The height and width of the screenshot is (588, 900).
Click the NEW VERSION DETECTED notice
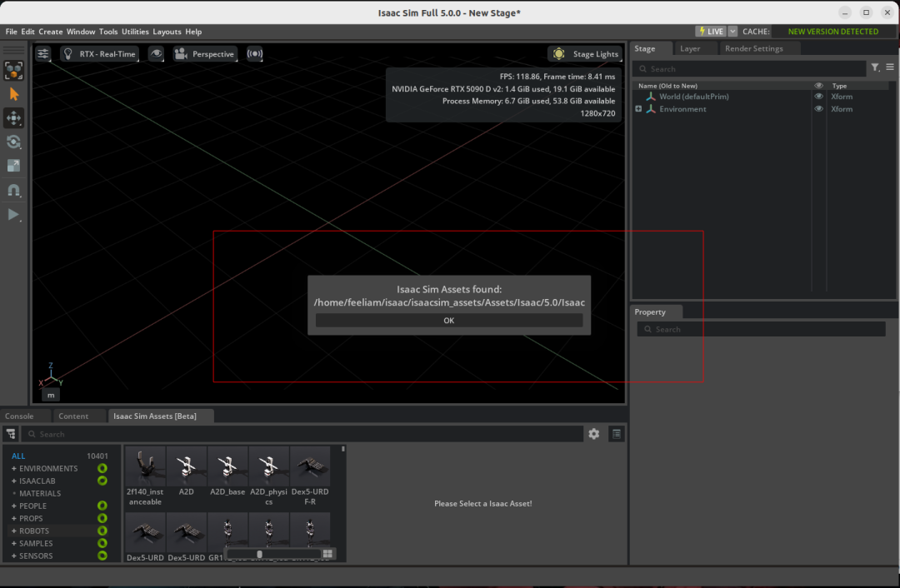click(832, 32)
